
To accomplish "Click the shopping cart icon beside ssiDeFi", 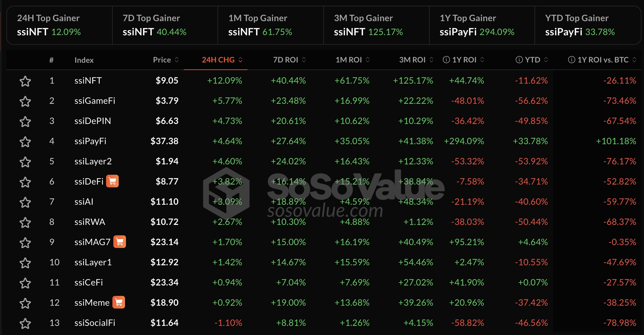I will pyautogui.click(x=112, y=181).
